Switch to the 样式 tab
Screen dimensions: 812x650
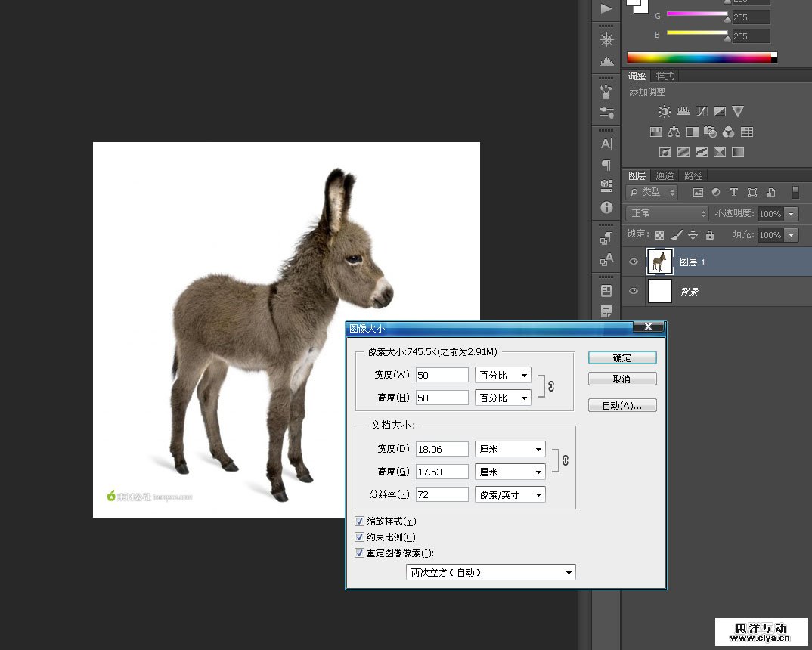(x=665, y=76)
